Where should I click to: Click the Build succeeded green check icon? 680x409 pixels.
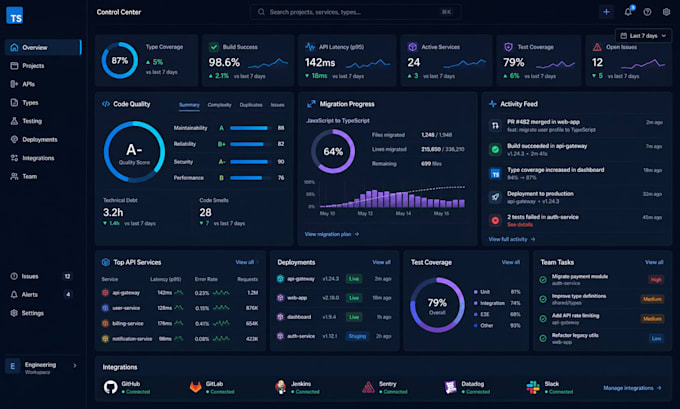pos(495,150)
